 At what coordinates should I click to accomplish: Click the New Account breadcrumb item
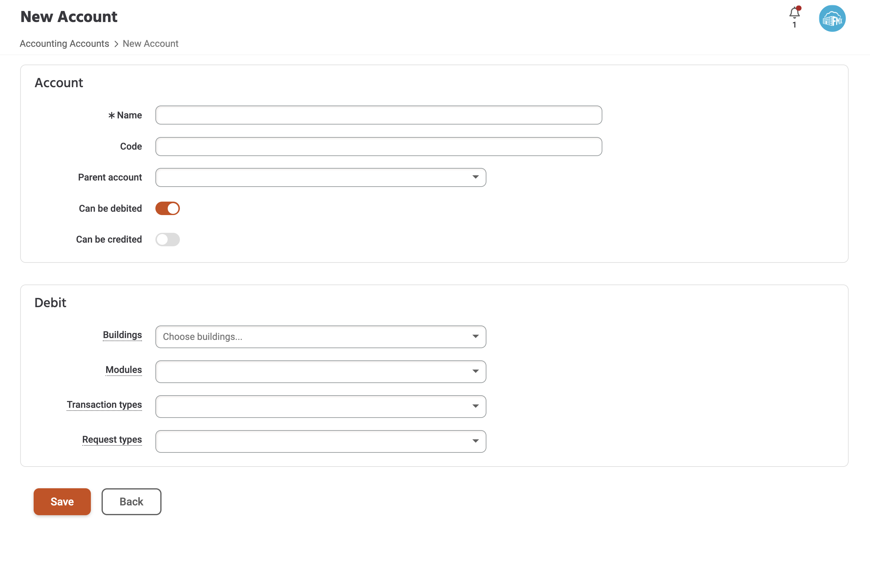[x=151, y=44]
